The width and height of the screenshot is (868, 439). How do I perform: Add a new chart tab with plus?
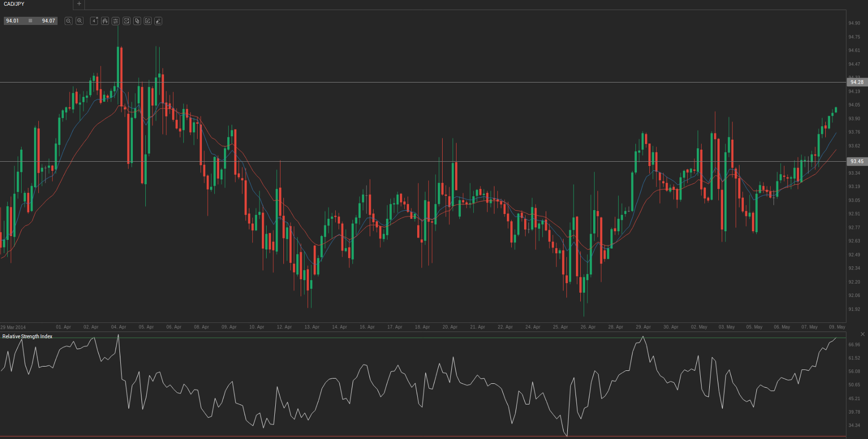click(79, 4)
